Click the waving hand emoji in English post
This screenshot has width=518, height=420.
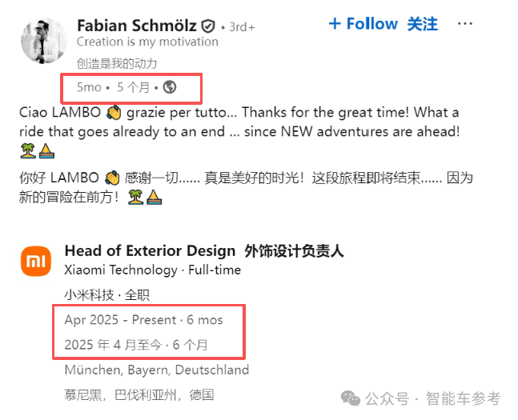coord(114,113)
